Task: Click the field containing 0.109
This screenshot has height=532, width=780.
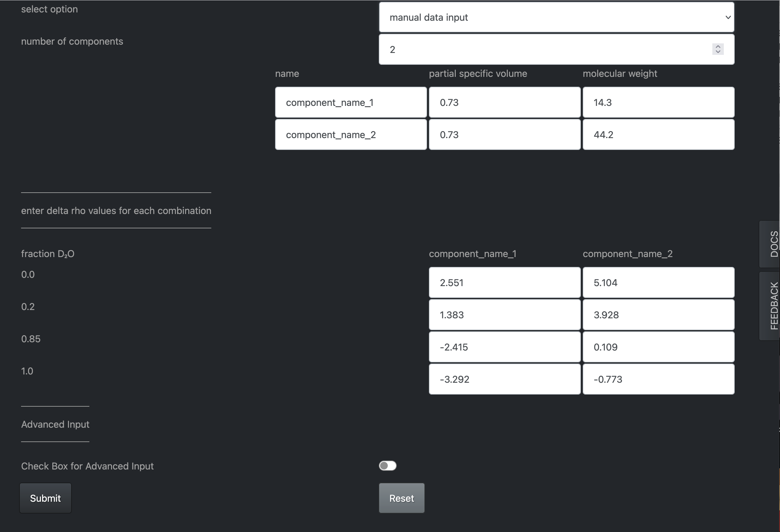Action: (658, 347)
